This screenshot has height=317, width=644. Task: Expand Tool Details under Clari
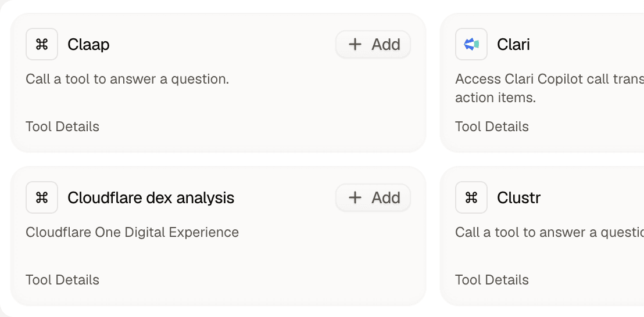(492, 127)
